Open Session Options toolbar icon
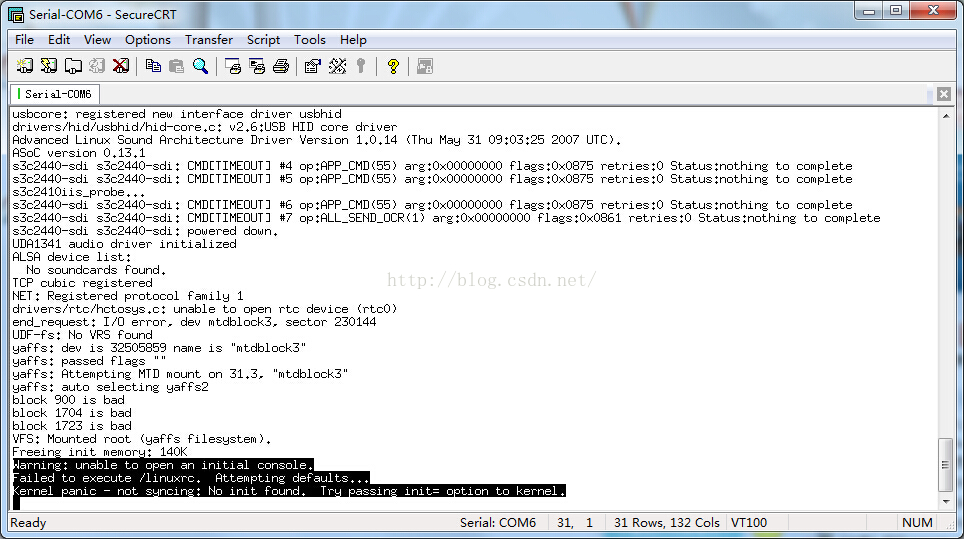 point(313,66)
